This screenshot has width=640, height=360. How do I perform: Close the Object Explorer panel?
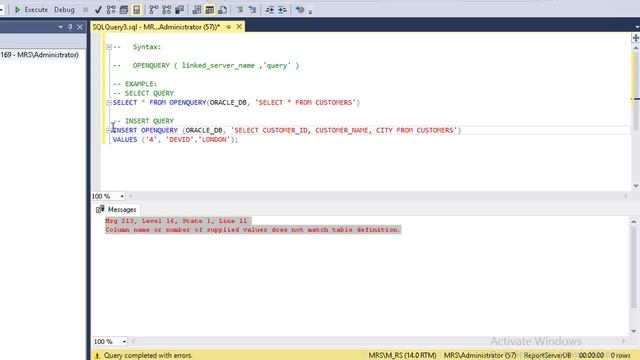point(80,27)
